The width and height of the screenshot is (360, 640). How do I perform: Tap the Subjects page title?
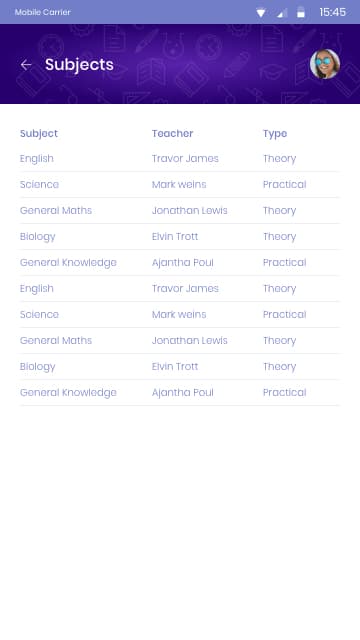(x=79, y=65)
